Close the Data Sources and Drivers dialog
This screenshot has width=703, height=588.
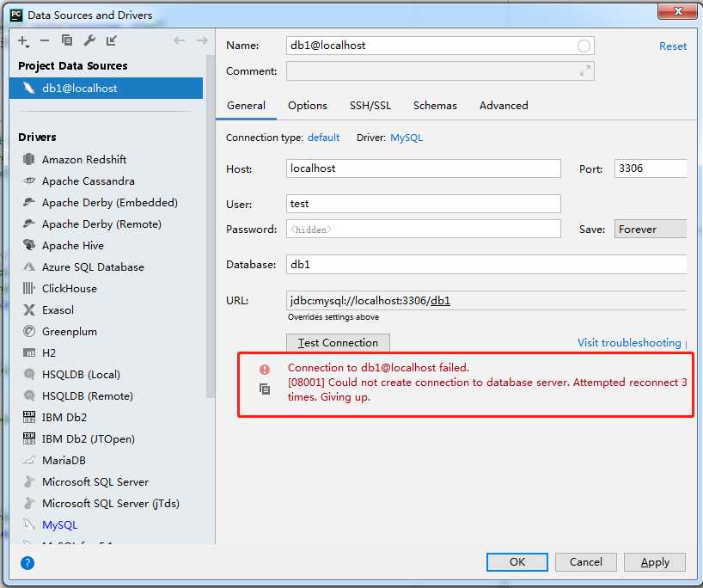click(677, 11)
